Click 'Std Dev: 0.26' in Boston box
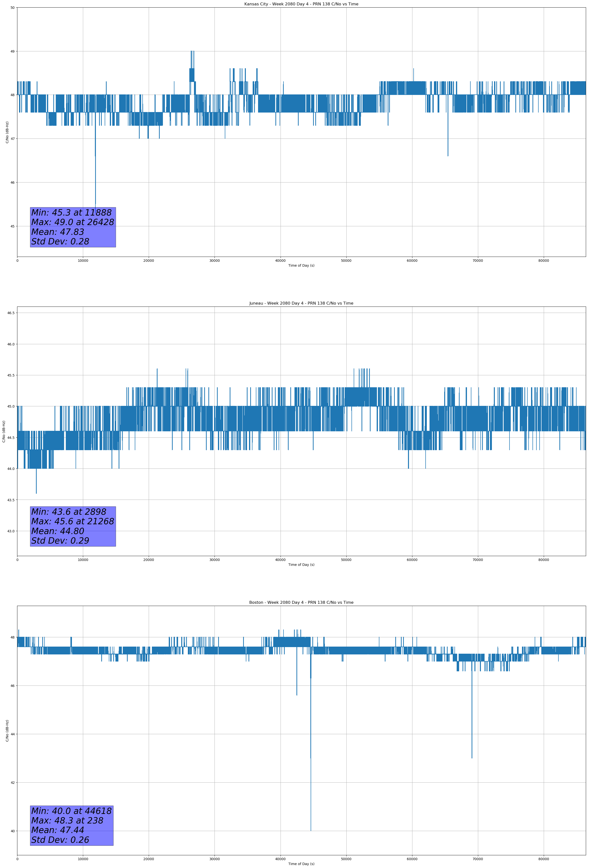The image size is (589, 868). click(x=60, y=840)
